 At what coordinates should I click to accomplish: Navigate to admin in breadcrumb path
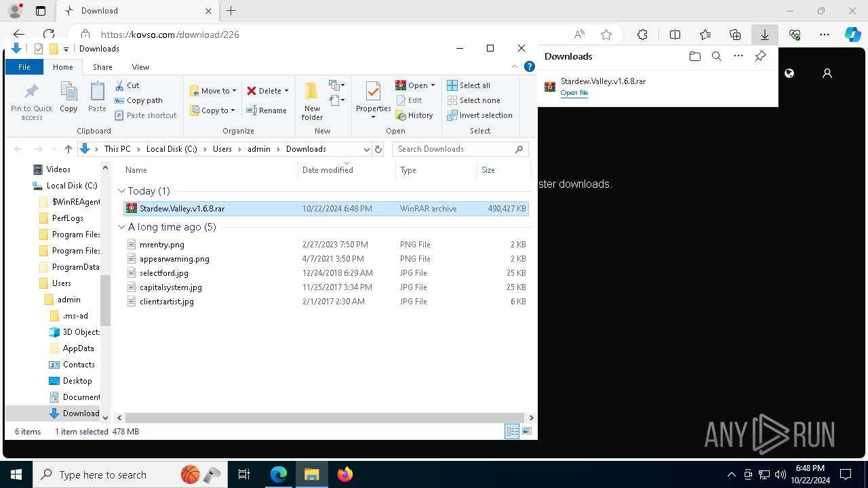[x=258, y=149]
